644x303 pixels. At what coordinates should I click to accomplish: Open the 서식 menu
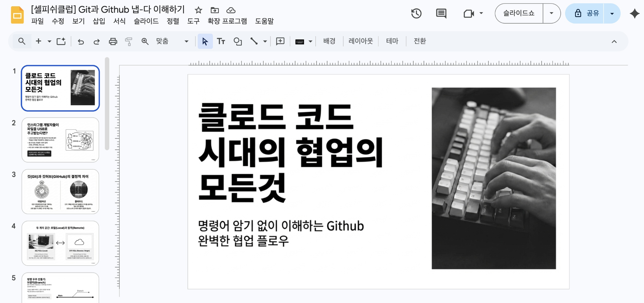tap(119, 21)
